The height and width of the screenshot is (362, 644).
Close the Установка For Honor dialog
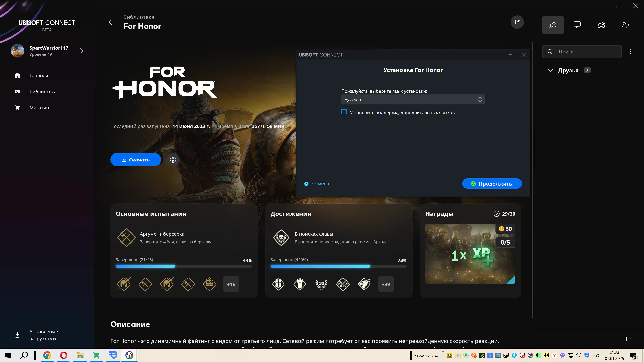point(524,55)
